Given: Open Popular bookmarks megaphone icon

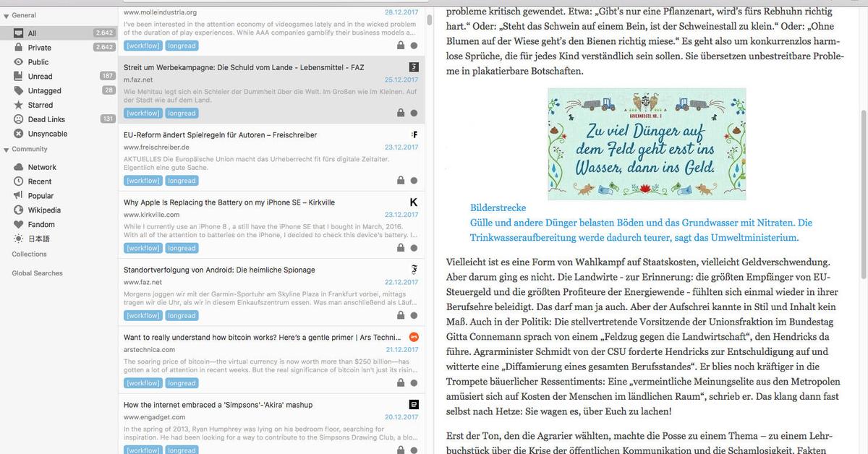Looking at the screenshot, I should (19, 196).
